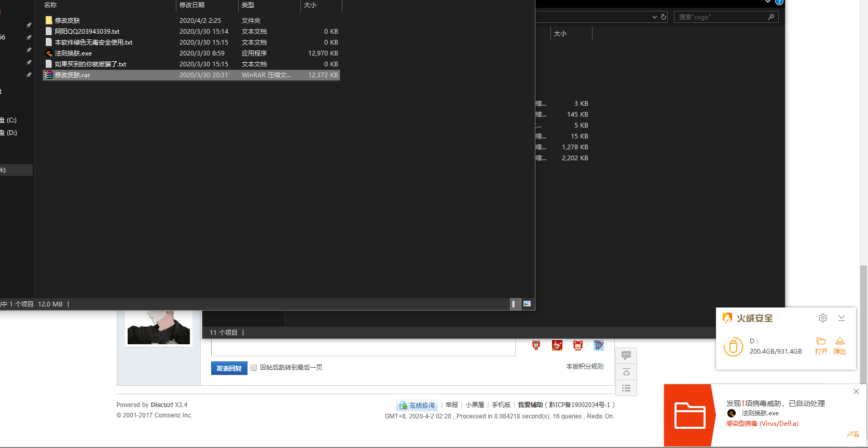Tick 回帖后跳转到最后一页 checkbox

[254, 368]
